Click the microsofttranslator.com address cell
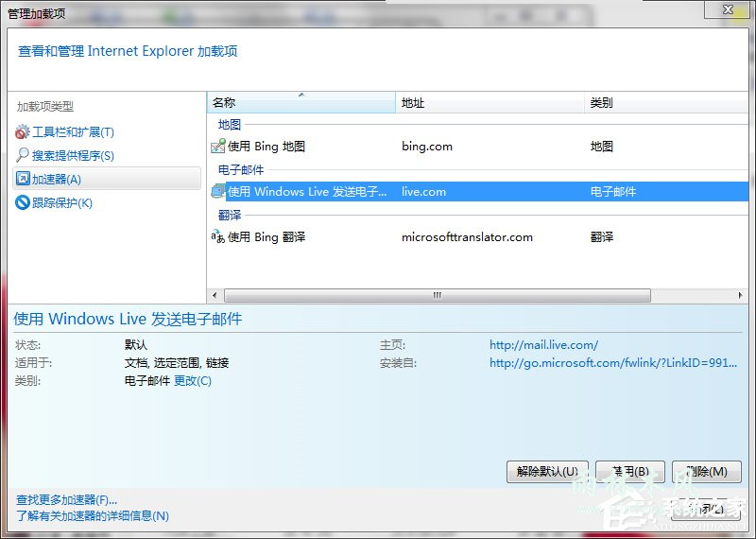The height and width of the screenshot is (539, 756). (x=467, y=237)
